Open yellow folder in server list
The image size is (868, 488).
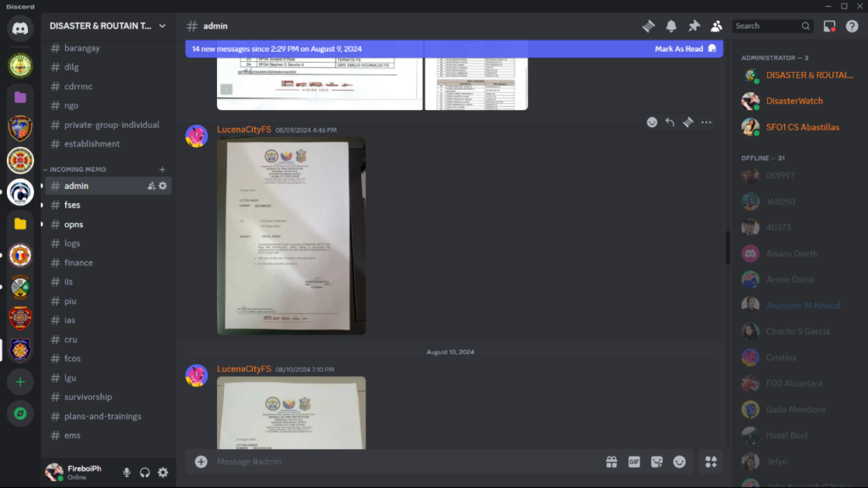point(20,224)
